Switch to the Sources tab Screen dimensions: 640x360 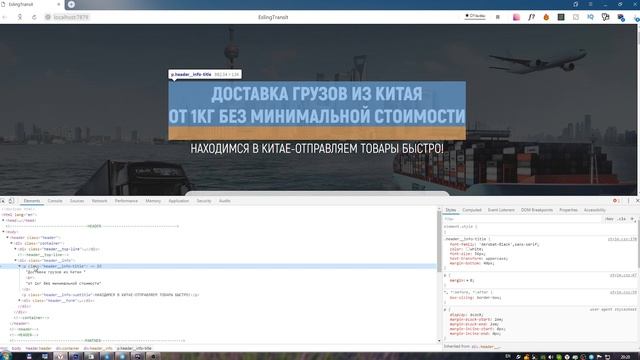[x=77, y=201]
